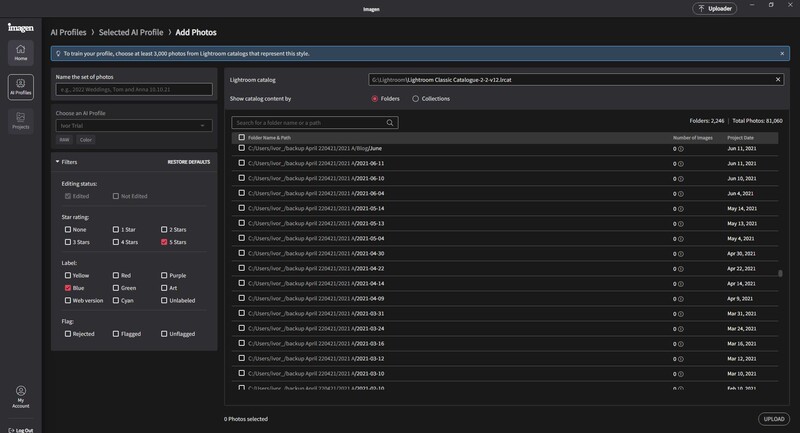The width and height of the screenshot is (800, 433).
Task: Check the Cyan label filter
Action: point(116,301)
